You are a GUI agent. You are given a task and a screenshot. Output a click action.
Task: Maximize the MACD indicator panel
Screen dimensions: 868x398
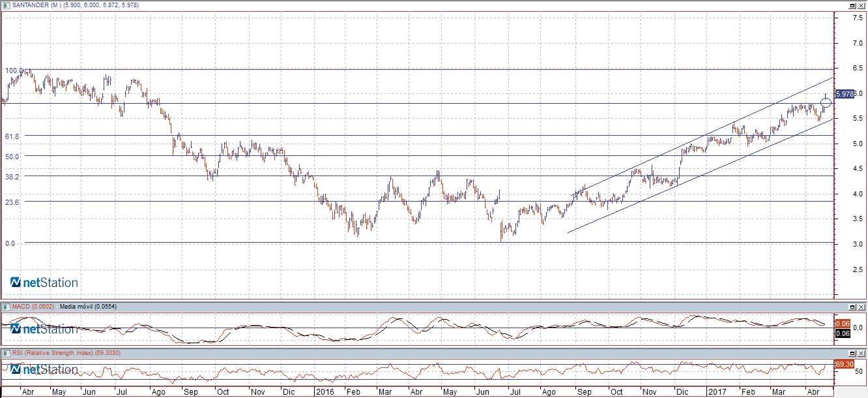852,307
